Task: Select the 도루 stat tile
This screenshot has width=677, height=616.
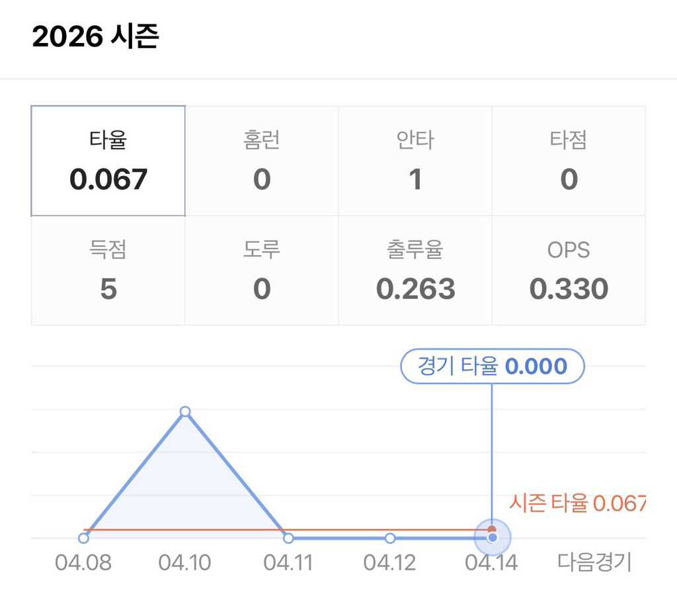Action: tap(262, 270)
